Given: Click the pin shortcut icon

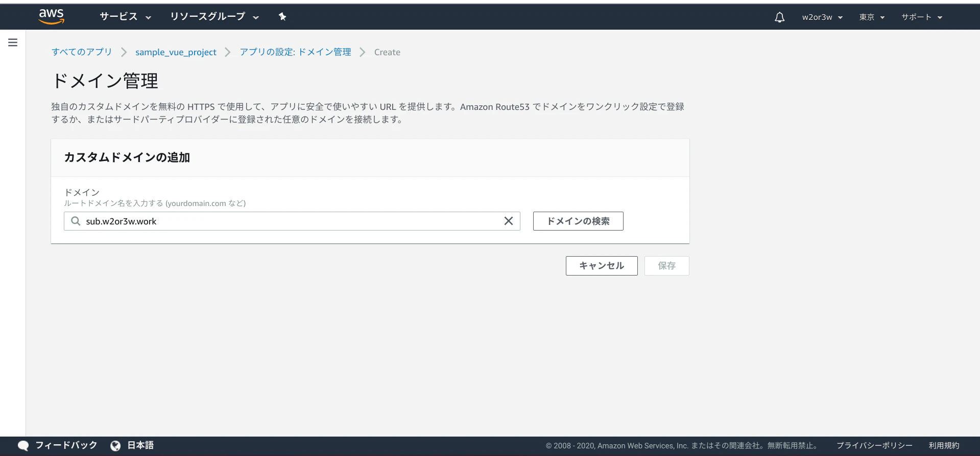Looking at the screenshot, I should coord(282,17).
